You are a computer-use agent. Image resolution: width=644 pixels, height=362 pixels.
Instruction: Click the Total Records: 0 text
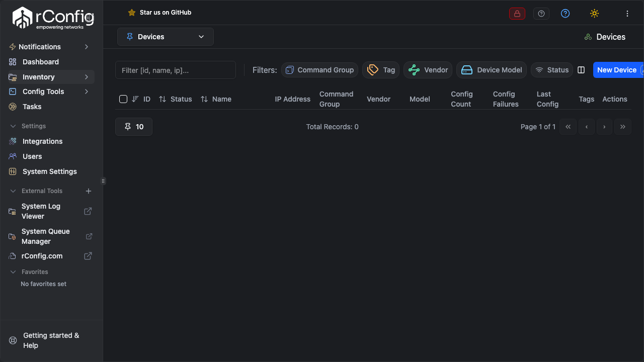333,127
